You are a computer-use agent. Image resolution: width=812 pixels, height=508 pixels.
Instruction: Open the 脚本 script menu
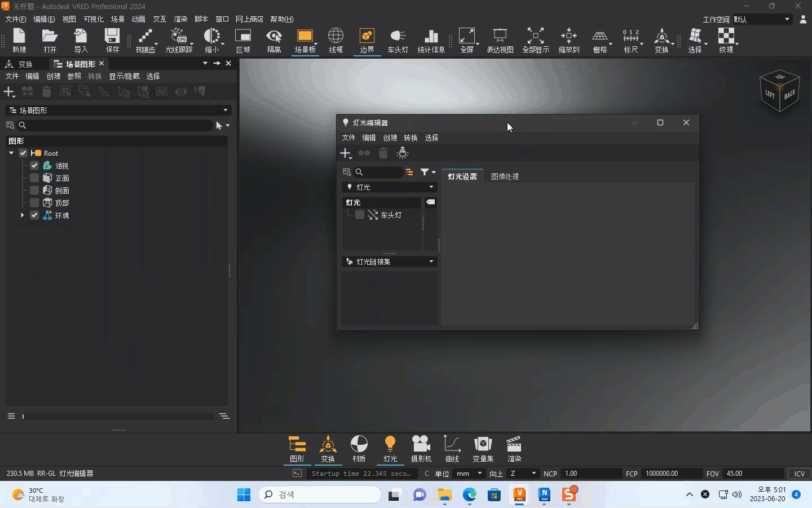(201, 19)
